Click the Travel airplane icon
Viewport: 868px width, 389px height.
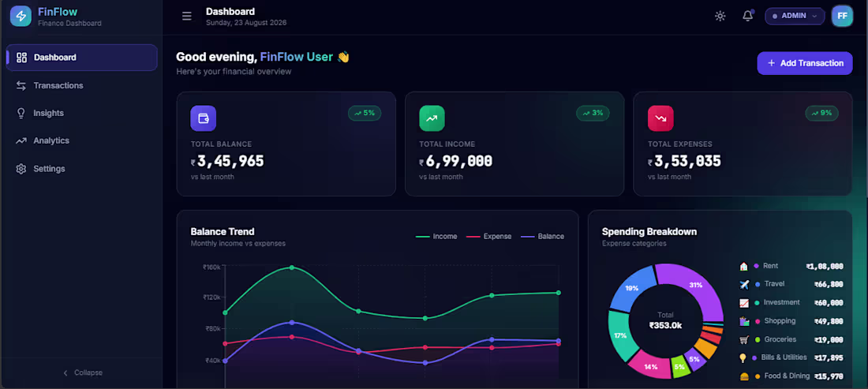pyautogui.click(x=743, y=284)
